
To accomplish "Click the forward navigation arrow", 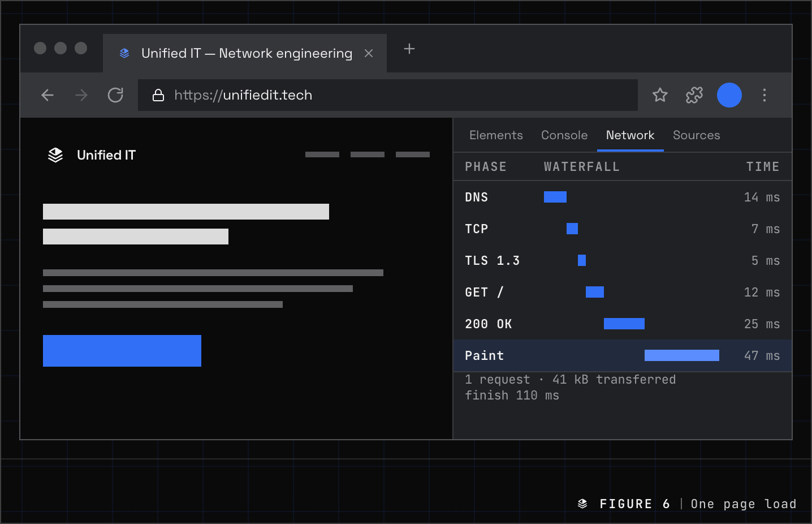I will coord(81,95).
